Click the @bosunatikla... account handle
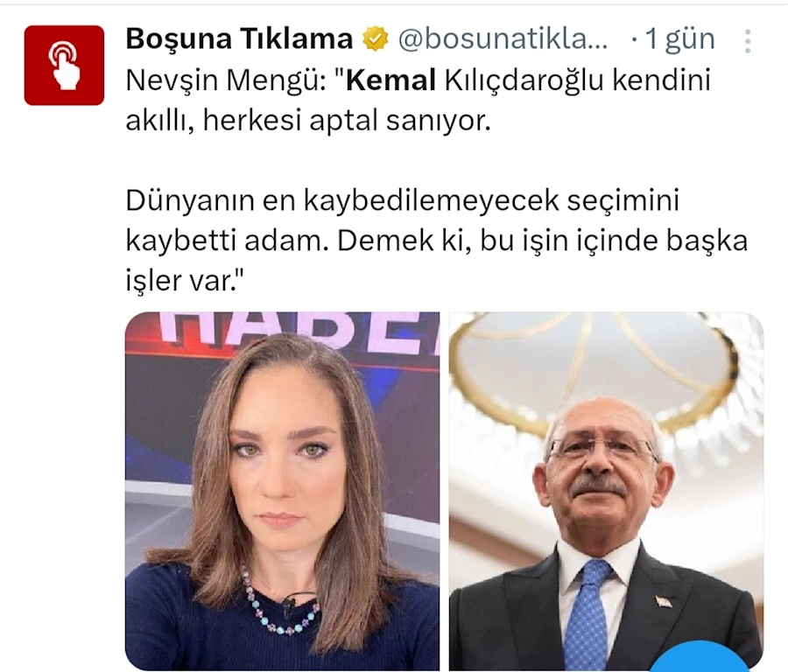Image resolution: width=788 pixels, height=672 pixels. pos(503,39)
